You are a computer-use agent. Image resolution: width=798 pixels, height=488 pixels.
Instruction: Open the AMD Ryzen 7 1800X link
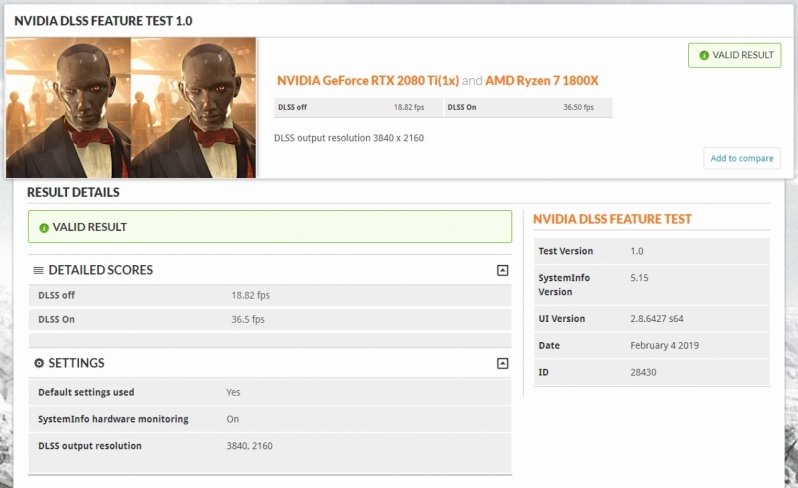[x=542, y=80]
